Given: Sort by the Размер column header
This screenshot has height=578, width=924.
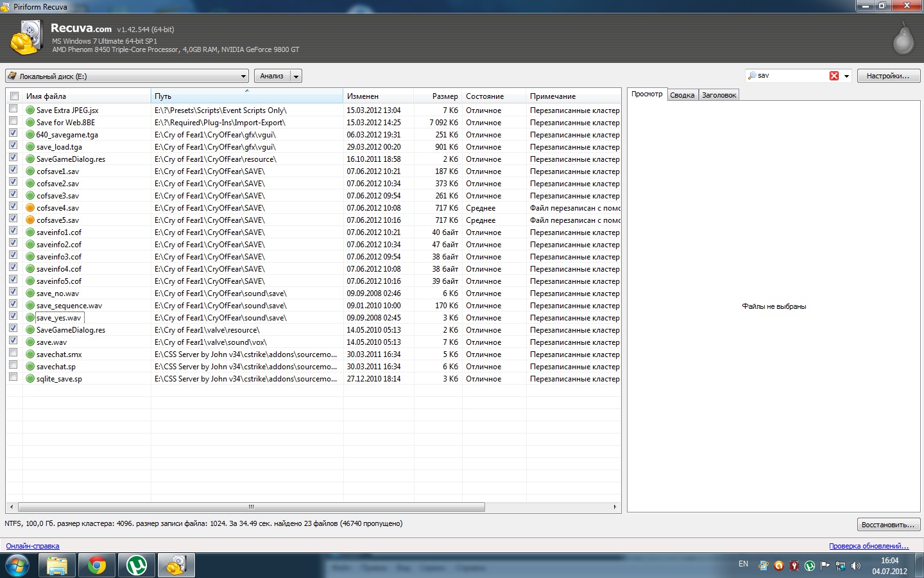Looking at the screenshot, I should (438, 96).
